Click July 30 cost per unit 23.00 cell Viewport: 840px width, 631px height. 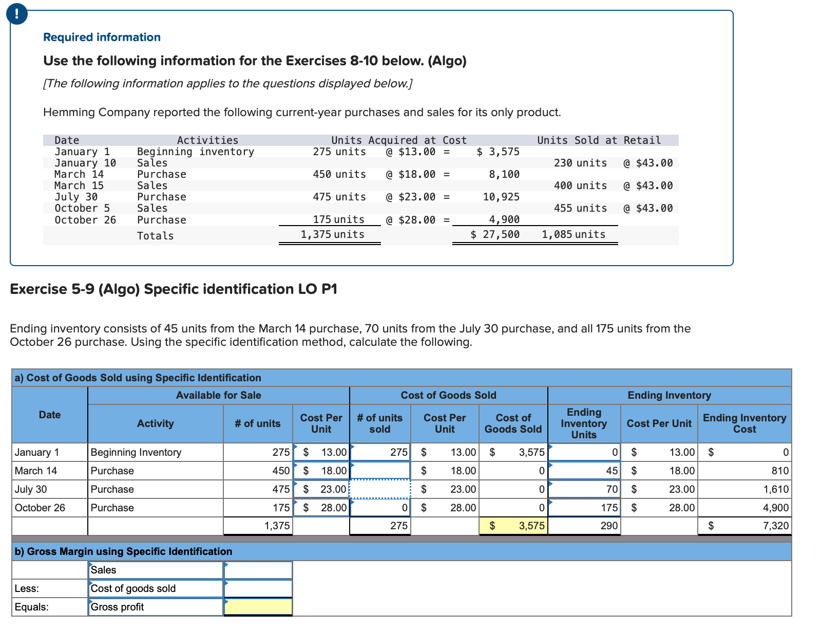[x=321, y=489]
